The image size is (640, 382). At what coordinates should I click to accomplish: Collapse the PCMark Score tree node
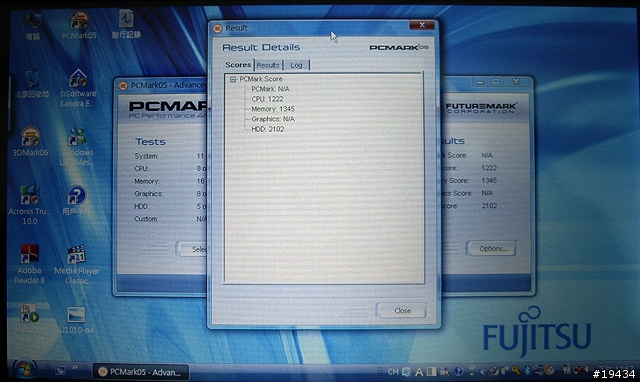tap(233, 79)
